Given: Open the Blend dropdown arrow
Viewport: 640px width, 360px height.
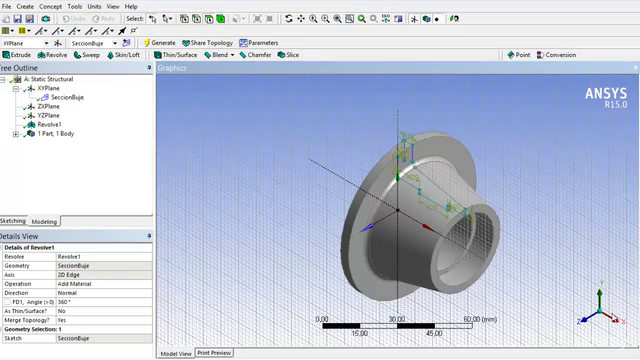Looking at the screenshot, I should [232, 55].
